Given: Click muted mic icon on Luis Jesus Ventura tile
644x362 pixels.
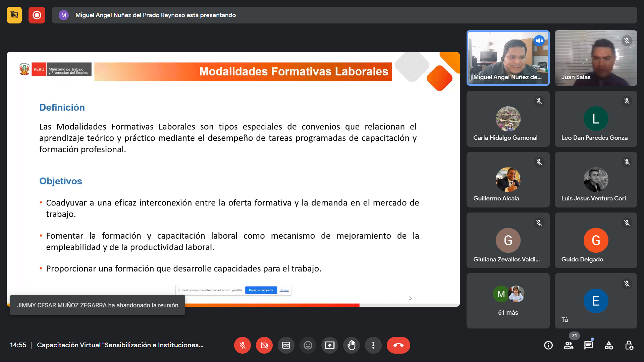Looking at the screenshot, I should [x=627, y=162].
